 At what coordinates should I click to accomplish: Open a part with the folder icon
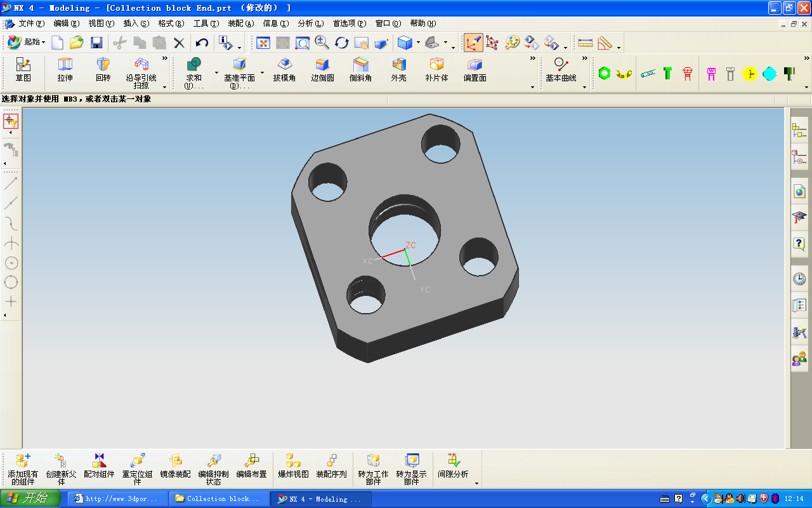click(x=77, y=43)
